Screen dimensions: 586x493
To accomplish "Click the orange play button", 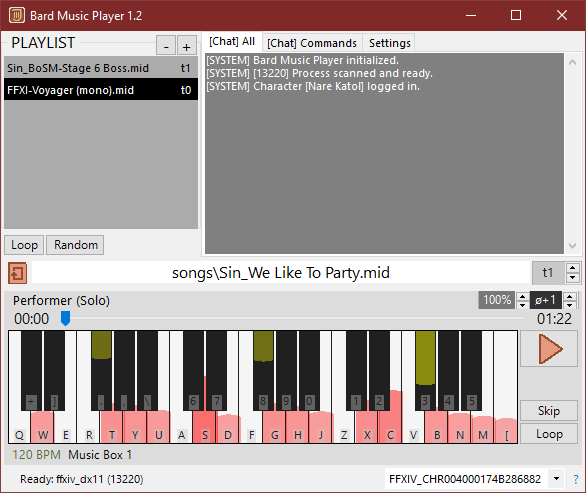I will [549, 349].
